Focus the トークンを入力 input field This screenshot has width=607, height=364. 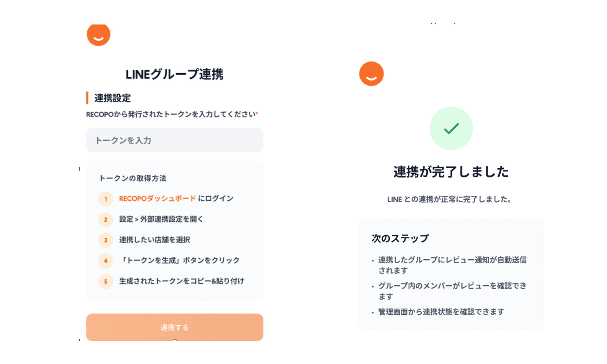[x=174, y=140]
